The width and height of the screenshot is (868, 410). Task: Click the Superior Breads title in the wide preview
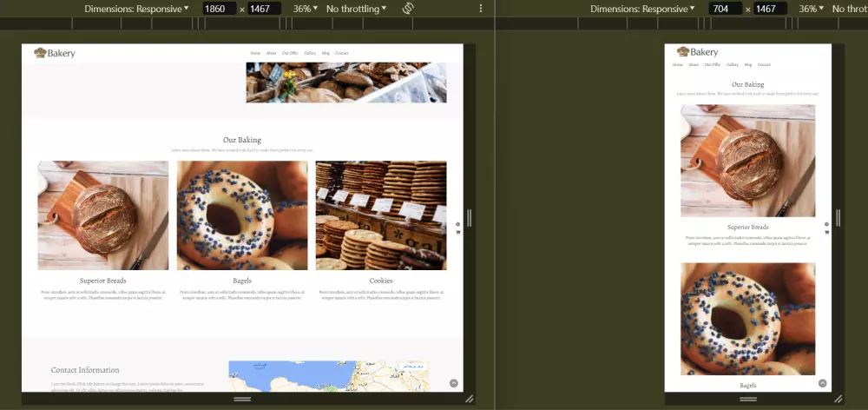point(103,281)
